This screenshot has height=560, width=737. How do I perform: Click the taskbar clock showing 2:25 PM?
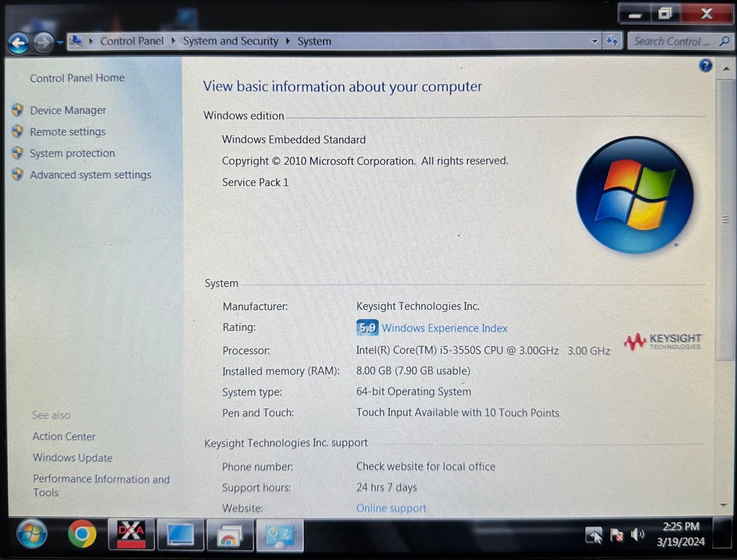681,534
